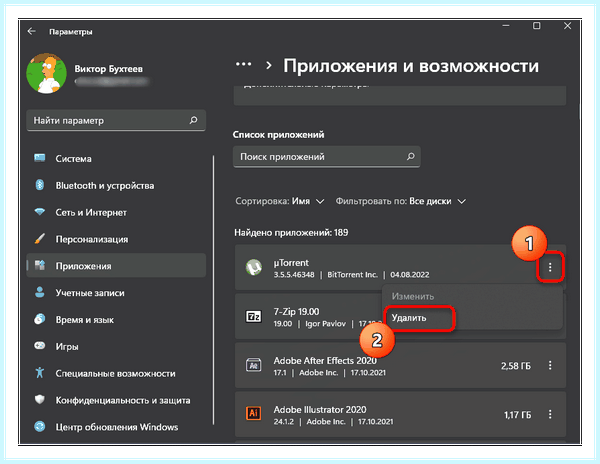Click the Приложения sidebar icon
600x464 pixels.
[x=40, y=265]
